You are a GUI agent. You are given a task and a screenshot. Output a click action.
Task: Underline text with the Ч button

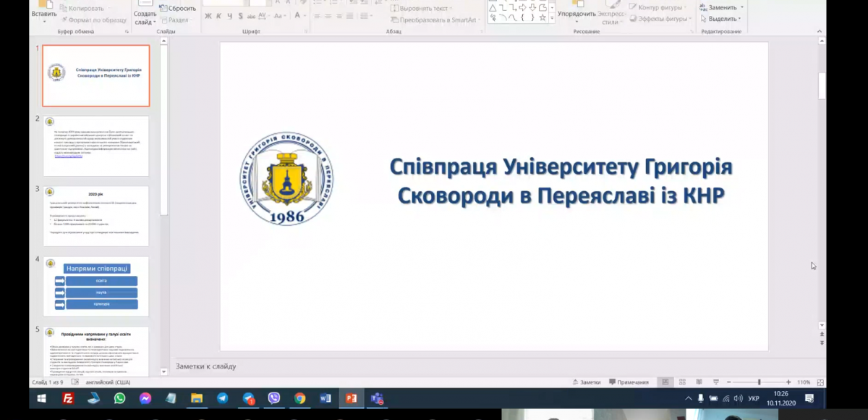pyautogui.click(x=230, y=16)
